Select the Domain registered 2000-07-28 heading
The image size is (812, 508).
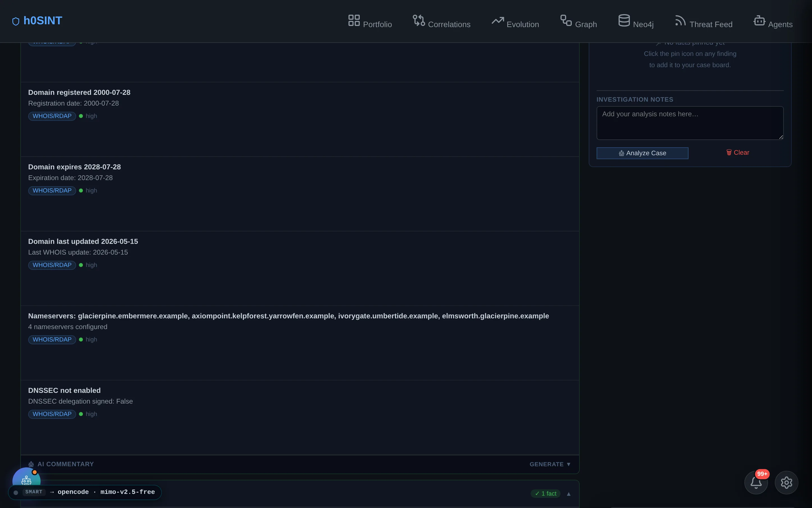tap(79, 92)
